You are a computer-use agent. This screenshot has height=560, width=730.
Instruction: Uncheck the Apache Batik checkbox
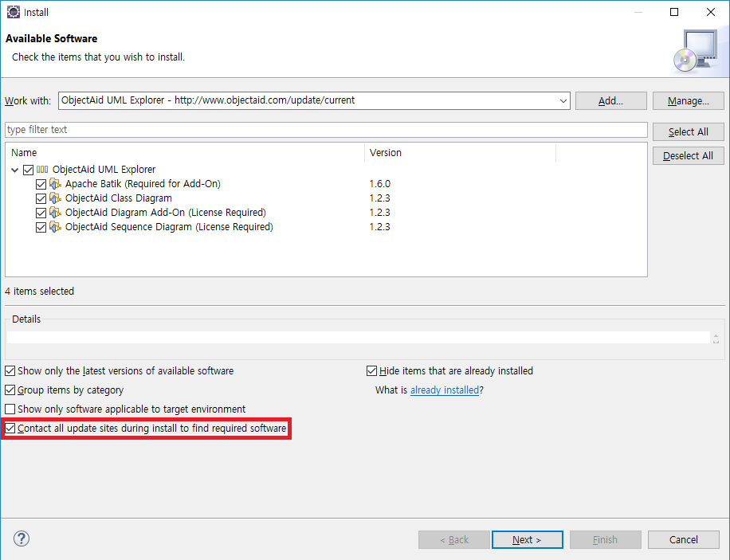click(41, 184)
